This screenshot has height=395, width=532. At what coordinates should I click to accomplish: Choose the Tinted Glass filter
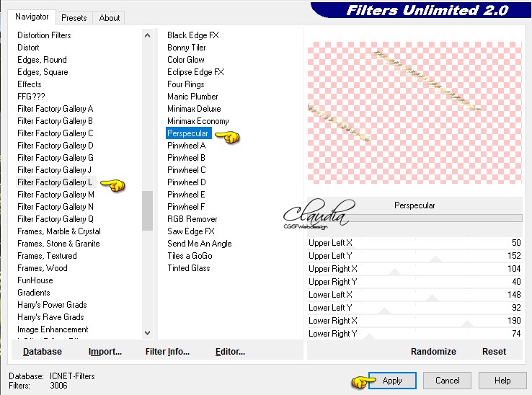point(189,267)
